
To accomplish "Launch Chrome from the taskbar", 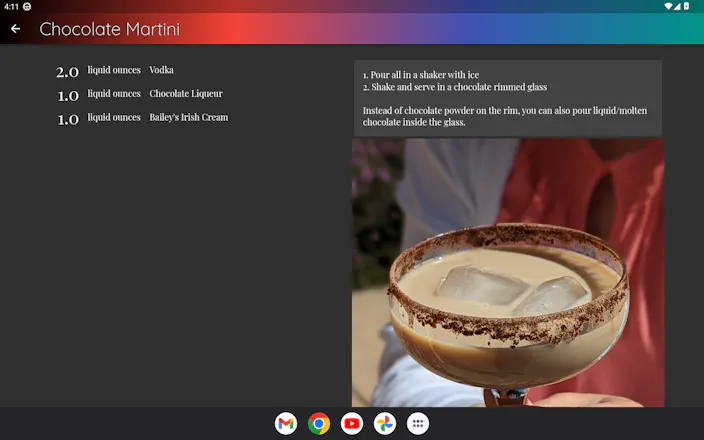I will (319, 423).
